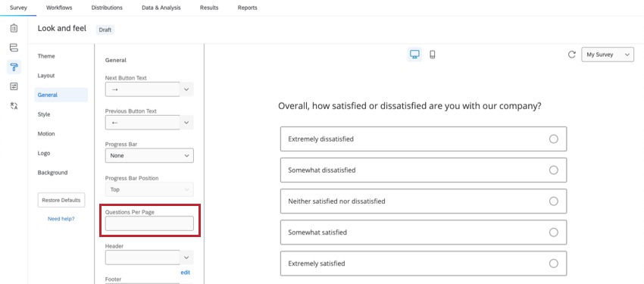Expand Next Button Text dropdown arrow
The image size is (644, 284).
(186, 89)
